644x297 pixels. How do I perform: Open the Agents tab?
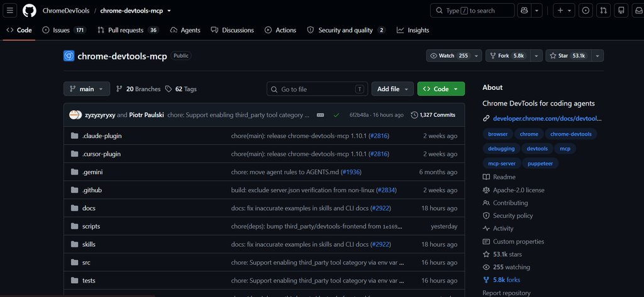[x=186, y=30]
